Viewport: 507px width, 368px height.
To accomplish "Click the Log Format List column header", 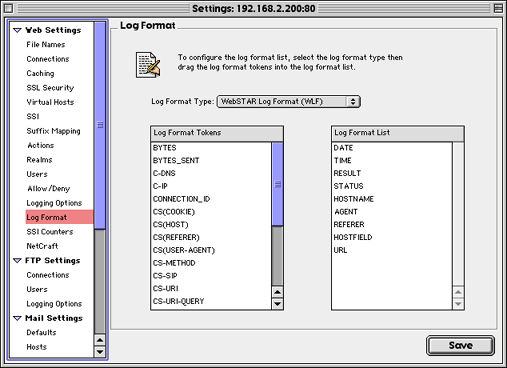I will tap(398, 133).
